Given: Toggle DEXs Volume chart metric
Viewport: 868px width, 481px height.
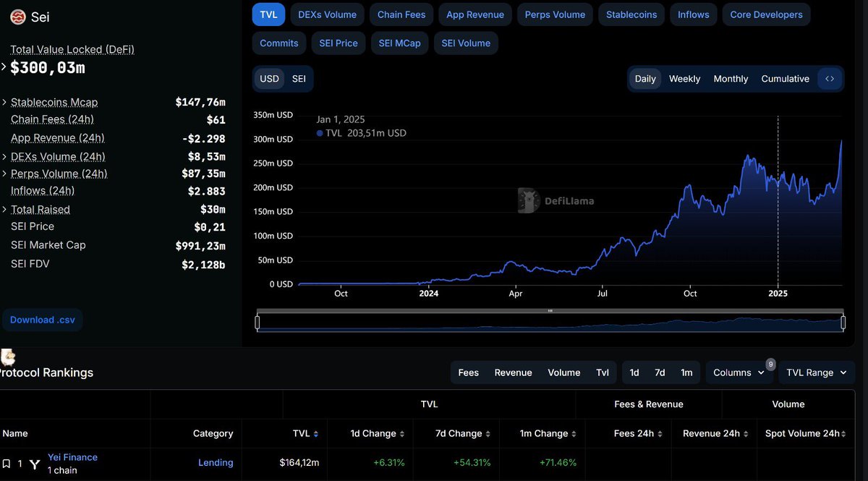Looking at the screenshot, I should 327,14.
